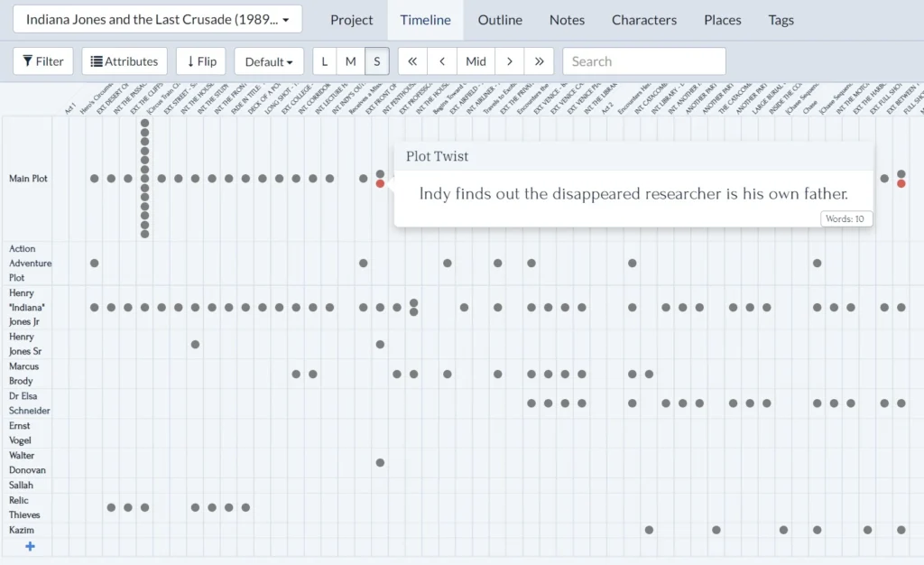Step timeline forward with single right arrow

[x=510, y=61]
